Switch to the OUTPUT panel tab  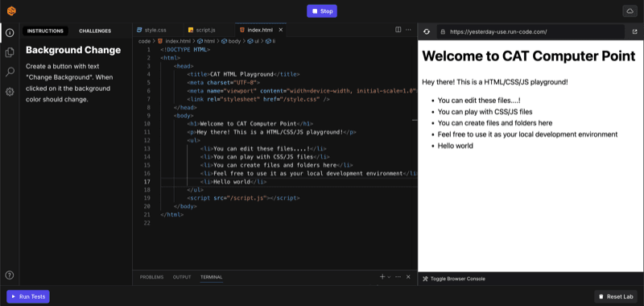coord(182,277)
